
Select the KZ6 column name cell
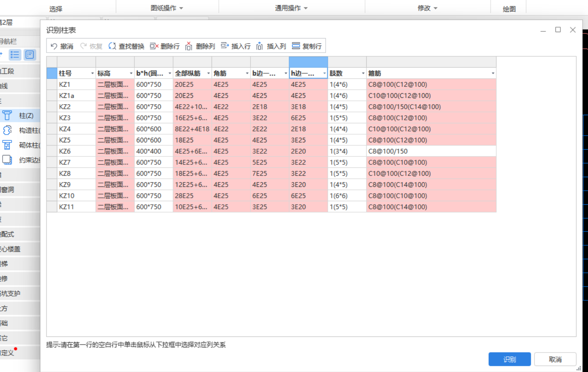point(76,151)
